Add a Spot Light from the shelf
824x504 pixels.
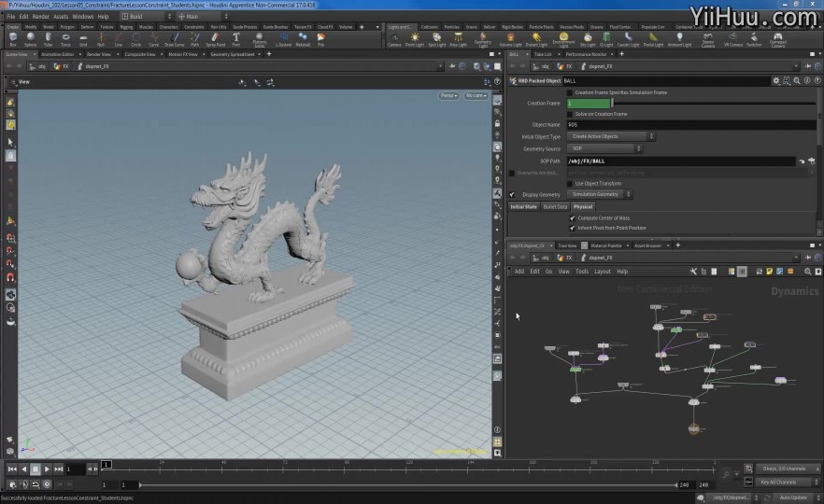(x=436, y=39)
